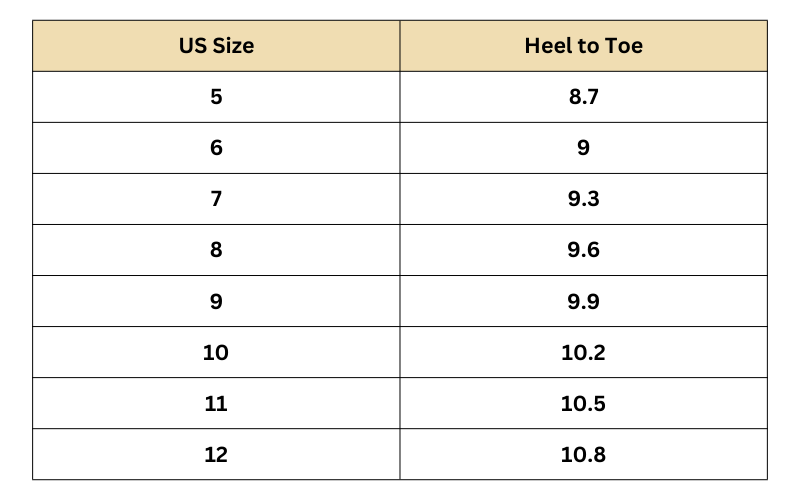Pick the 10.2 heel to toe value
This screenshot has width=800, height=500.
click(583, 352)
